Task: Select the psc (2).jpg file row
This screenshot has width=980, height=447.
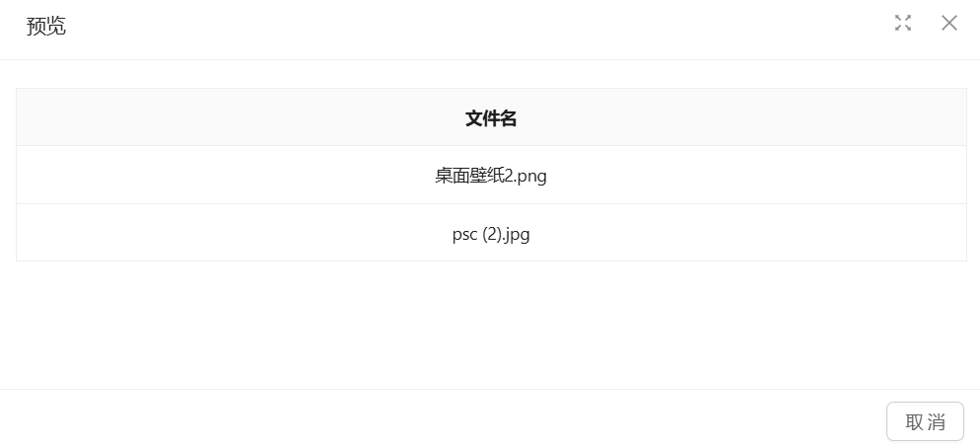Action: click(x=491, y=234)
